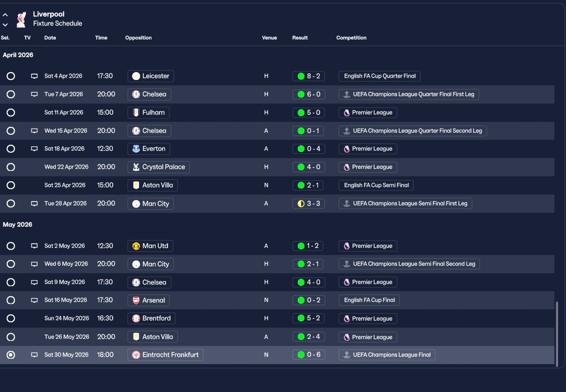Screen dimensions: 566x392
Task: Click TV icon for Eintracht Frankfurt match
Action: pyautogui.click(x=34, y=355)
